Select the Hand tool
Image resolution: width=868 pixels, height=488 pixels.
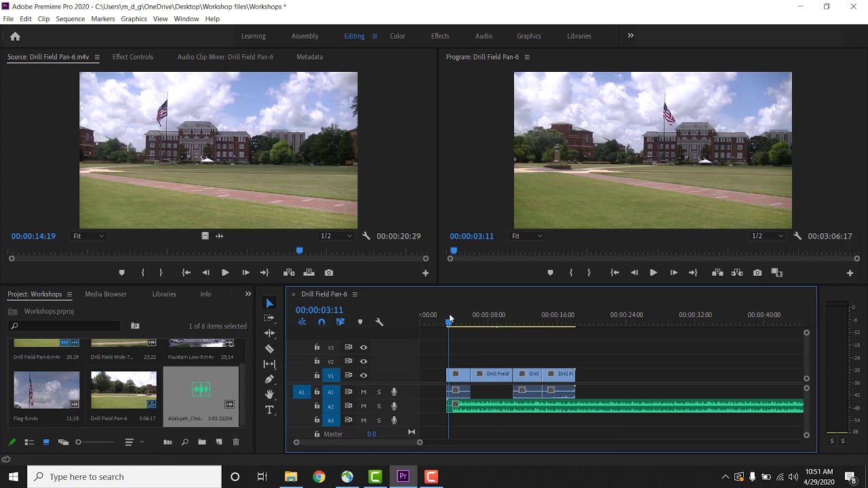coord(269,394)
